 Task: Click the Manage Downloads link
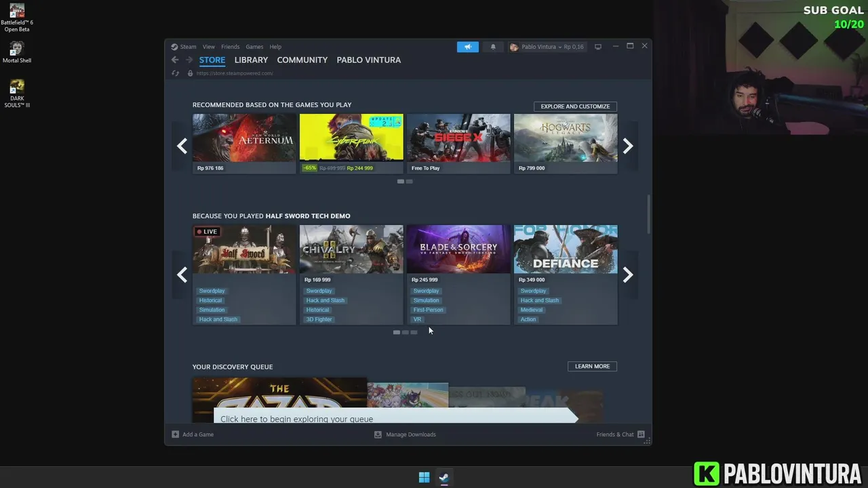(x=411, y=434)
